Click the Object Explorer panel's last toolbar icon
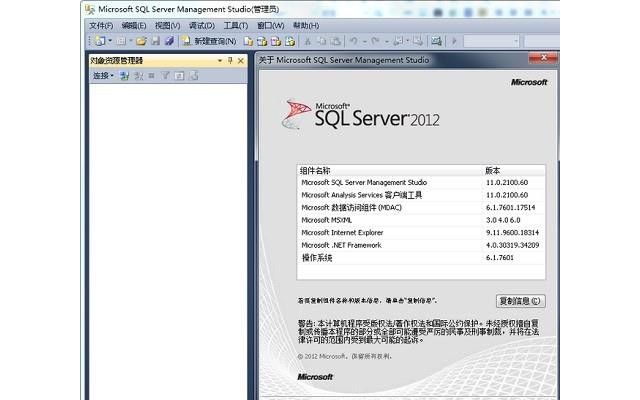640x400 pixels. (194, 76)
